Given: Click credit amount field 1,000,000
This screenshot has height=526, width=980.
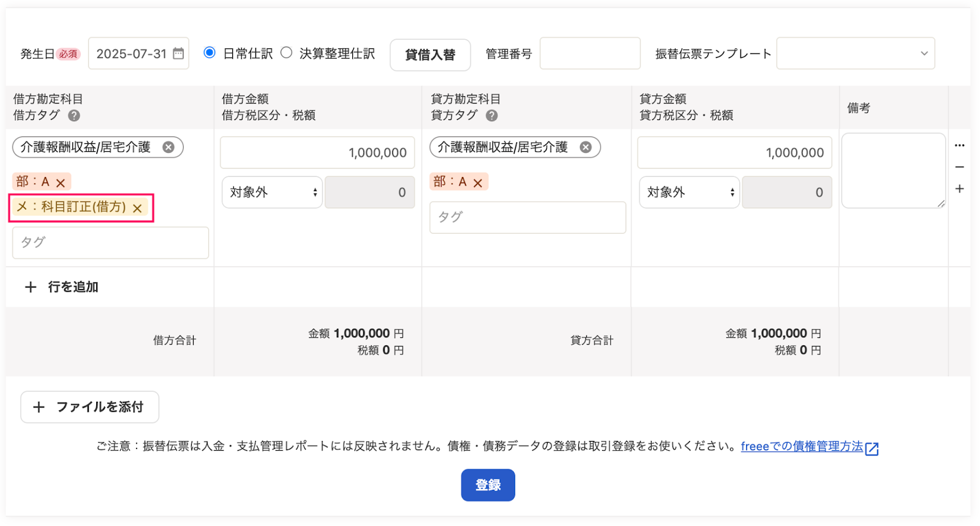Looking at the screenshot, I should pos(734,152).
